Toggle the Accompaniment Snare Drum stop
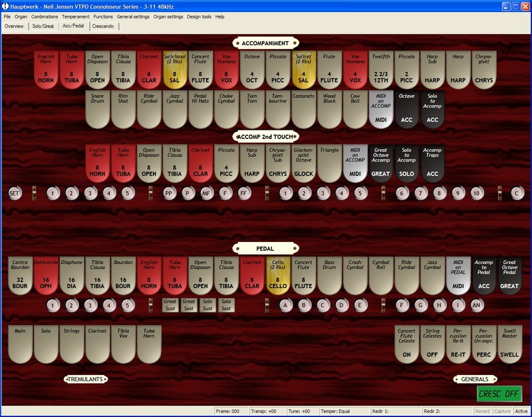 (98, 109)
